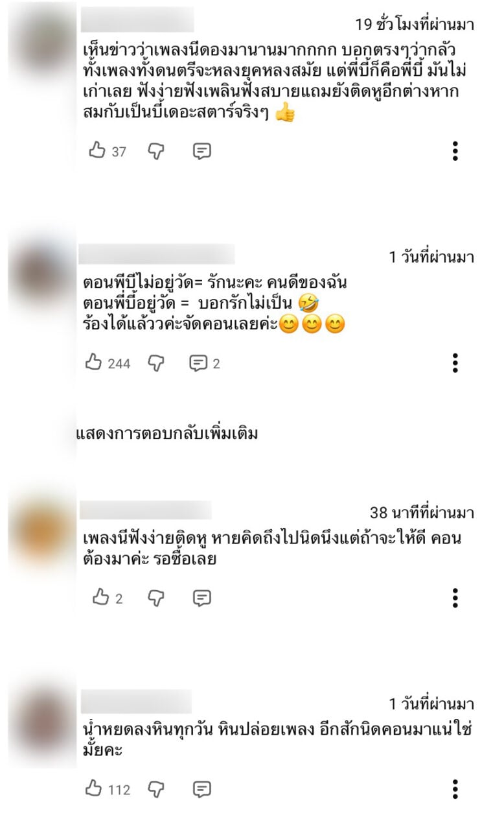The height and width of the screenshot is (830, 504).
Task: Dislike the comment with 2 likes
Action: click(x=155, y=598)
